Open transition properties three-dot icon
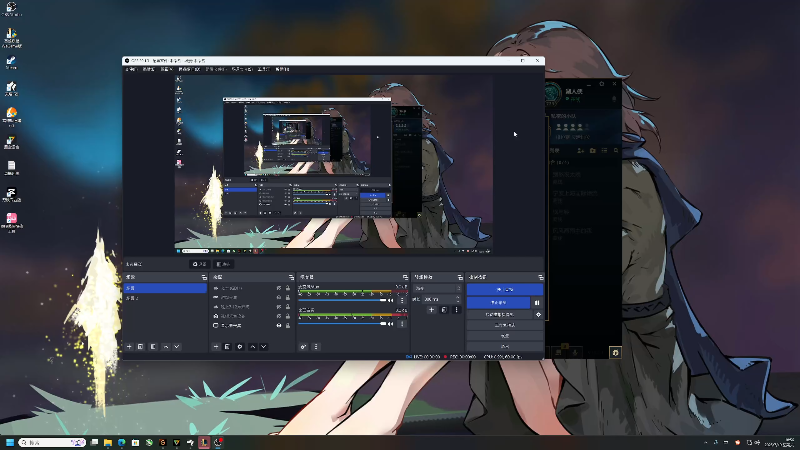 [x=456, y=310]
